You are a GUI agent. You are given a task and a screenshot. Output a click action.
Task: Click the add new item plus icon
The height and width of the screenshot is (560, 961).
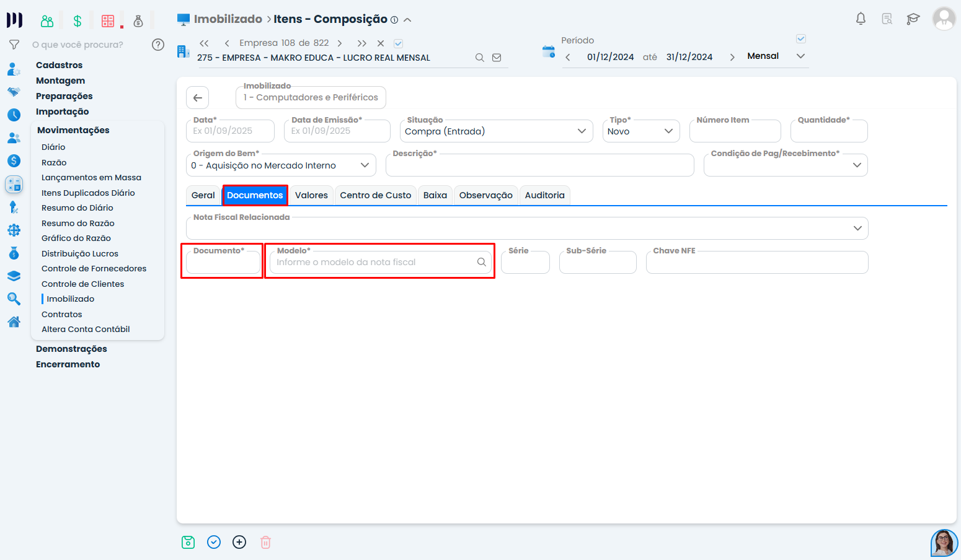click(x=239, y=543)
